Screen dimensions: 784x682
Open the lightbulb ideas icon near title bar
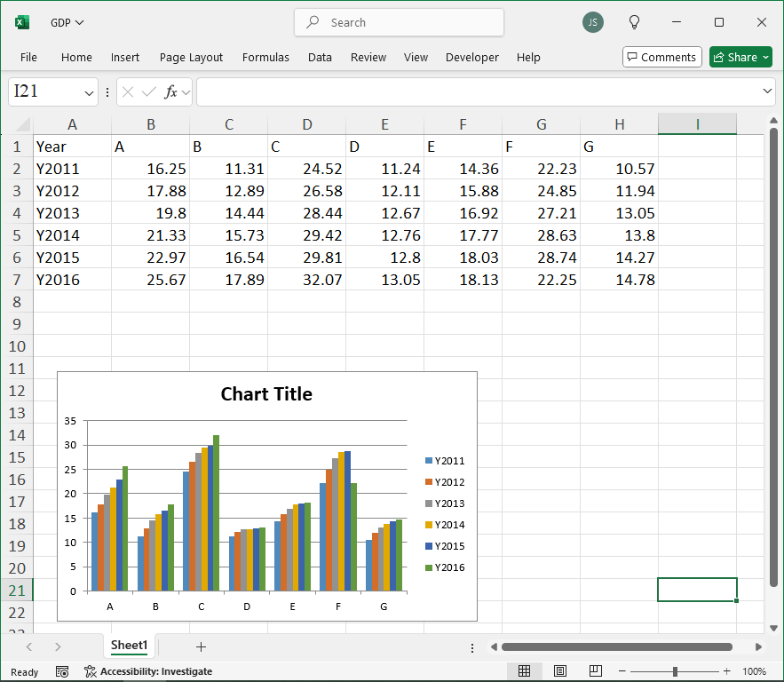(x=634, y=22)
